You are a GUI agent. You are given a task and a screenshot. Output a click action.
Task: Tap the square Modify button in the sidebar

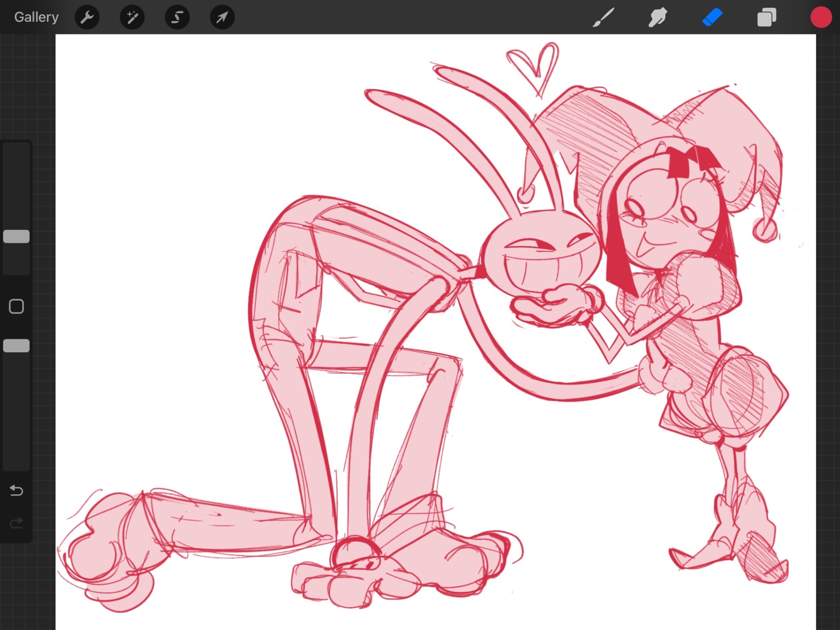click(16, 306)
